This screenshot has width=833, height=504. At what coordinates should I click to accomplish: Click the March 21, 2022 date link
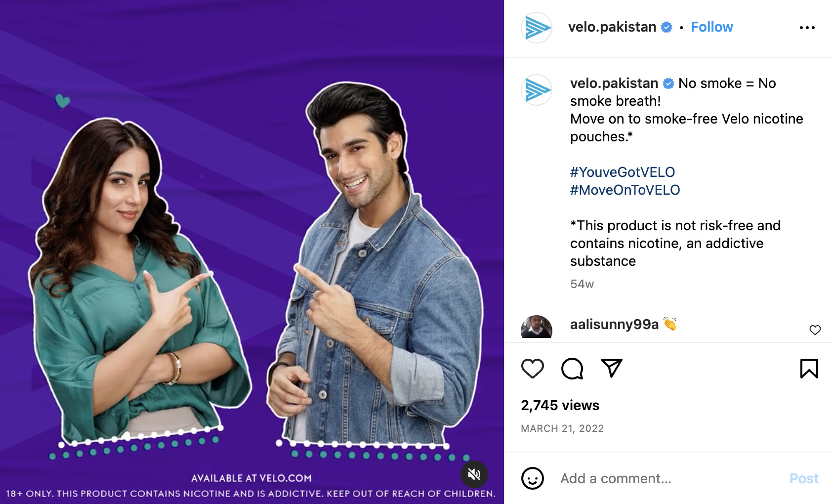(x=562, y=428)
